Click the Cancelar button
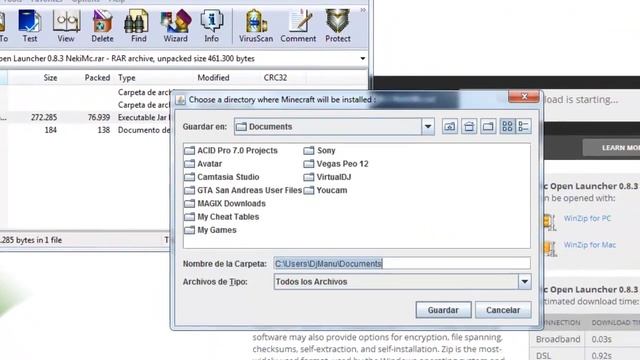This screenshot has width=640, height=360. [x=503, y=310]
